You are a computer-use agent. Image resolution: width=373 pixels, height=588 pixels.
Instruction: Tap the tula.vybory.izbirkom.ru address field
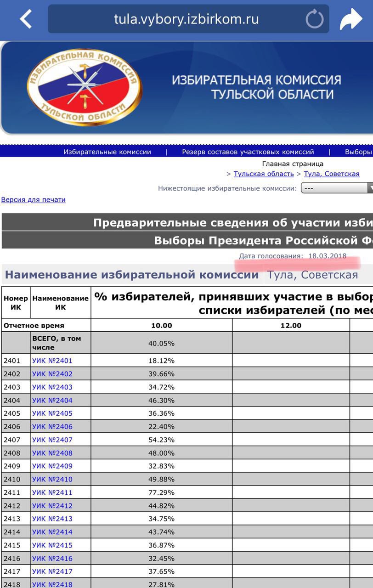click(188, 19)
